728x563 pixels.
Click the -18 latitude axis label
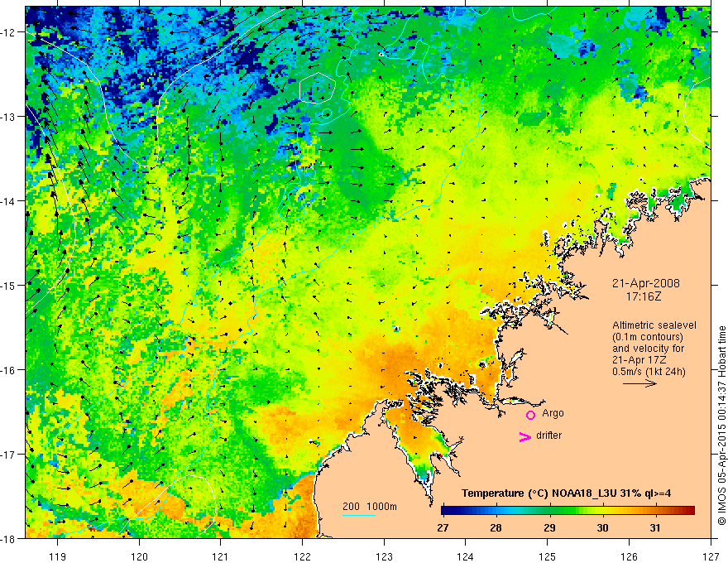10,539
